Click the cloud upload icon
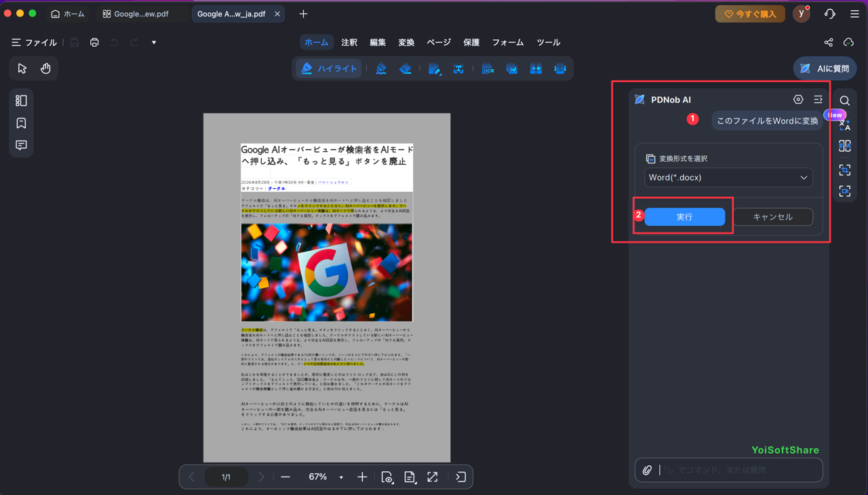Viewport: 868px width, 495px height. coord(848,43)
